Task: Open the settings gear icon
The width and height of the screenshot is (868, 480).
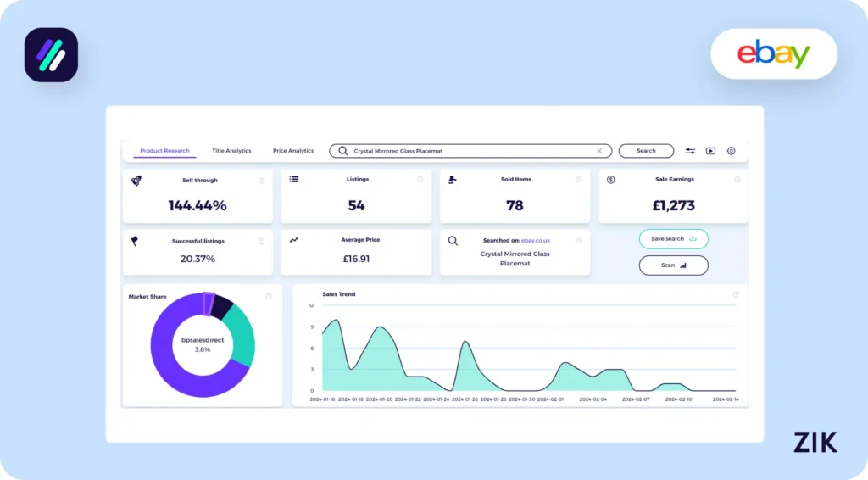Action: click(x=731, y=151)
